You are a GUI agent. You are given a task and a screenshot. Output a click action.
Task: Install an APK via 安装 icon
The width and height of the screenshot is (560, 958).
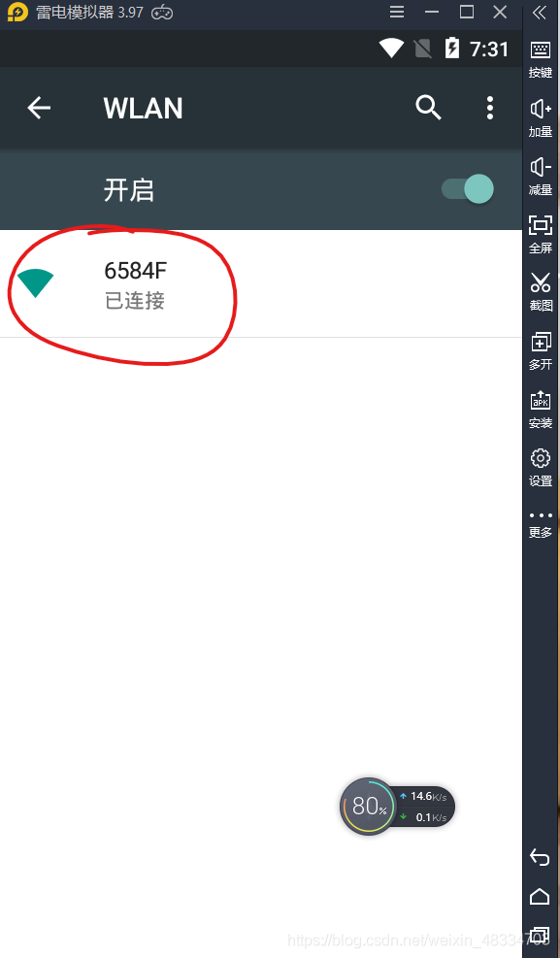pyautogui.click(x=541, y=410)
